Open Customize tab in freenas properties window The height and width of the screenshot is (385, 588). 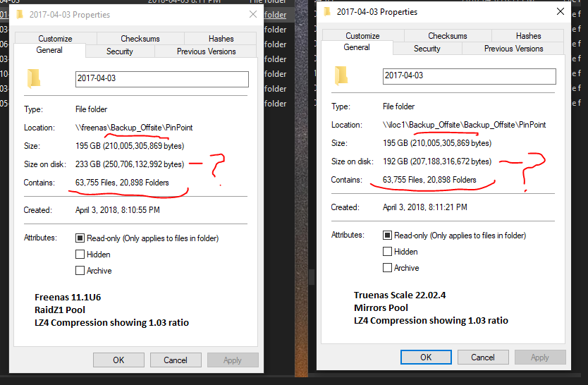[56, 39]
